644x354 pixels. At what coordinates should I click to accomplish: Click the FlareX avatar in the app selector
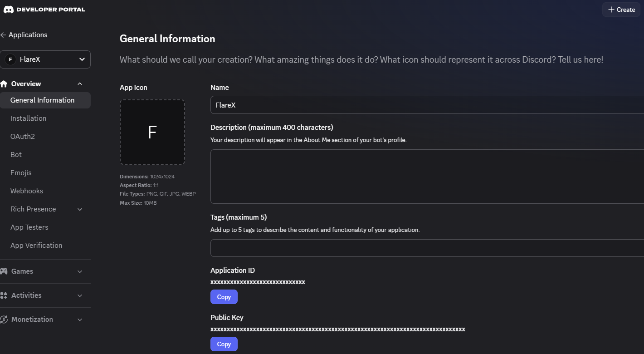[x=10, y=59]
